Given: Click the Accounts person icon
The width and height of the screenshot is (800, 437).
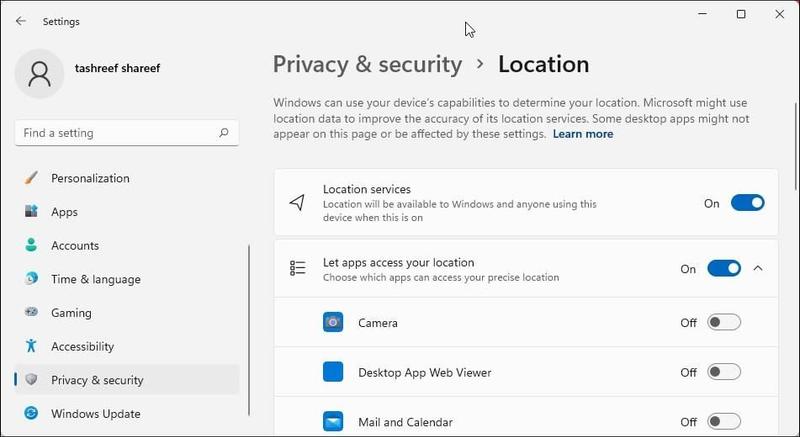Looking at the screenshot, I should point(31,245).
